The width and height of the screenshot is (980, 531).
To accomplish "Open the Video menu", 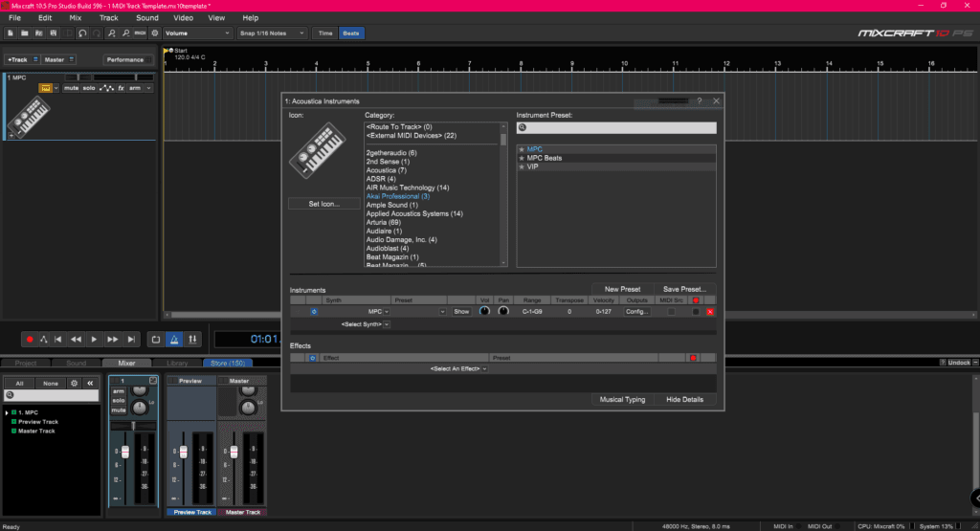I will pyautogui.click(x=183, y=18).
